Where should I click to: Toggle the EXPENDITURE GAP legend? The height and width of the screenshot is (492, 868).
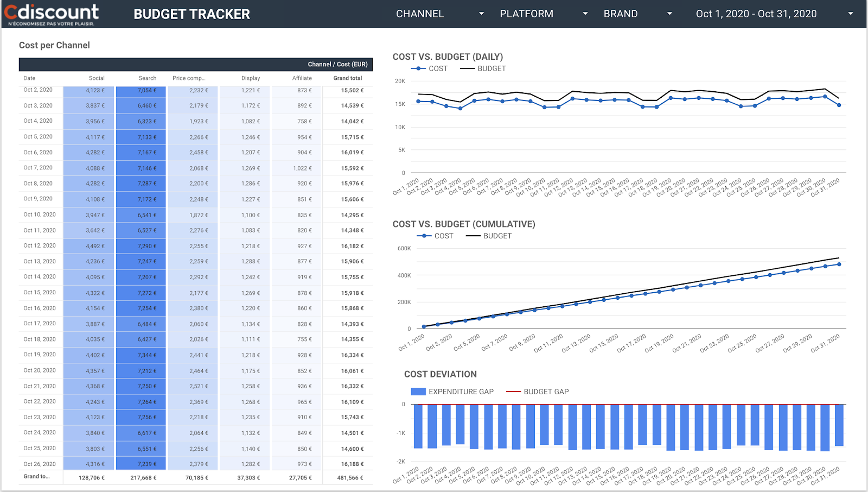(x=461, y=392)
